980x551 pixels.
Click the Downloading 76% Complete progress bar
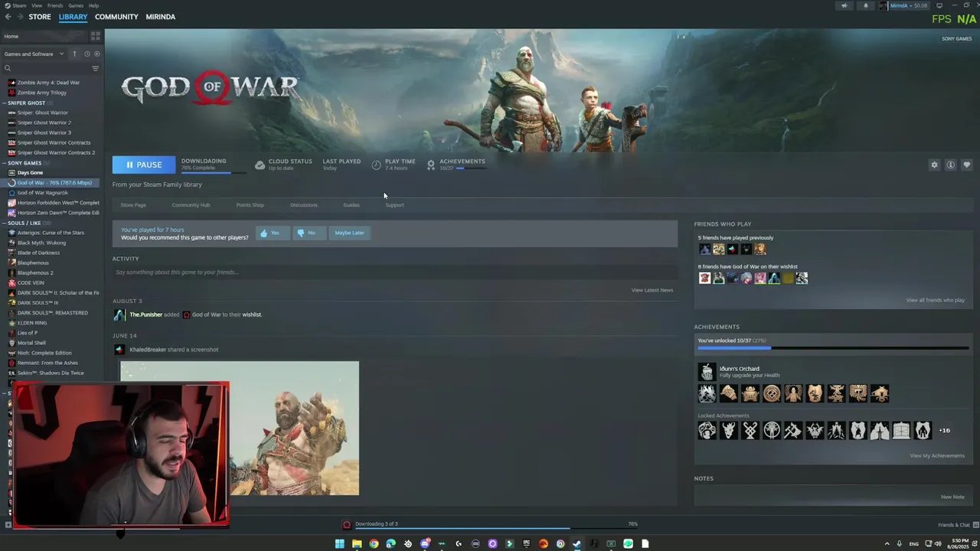[x=214, y=171]
